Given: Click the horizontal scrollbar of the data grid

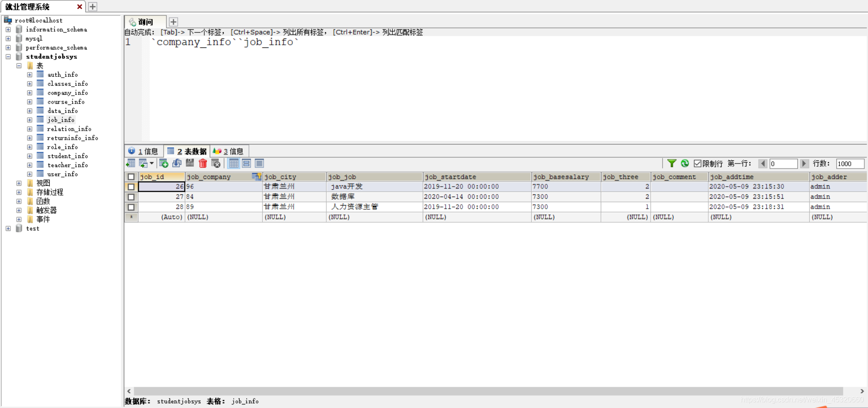Looking at the screenshot, I should click(488, 391).
